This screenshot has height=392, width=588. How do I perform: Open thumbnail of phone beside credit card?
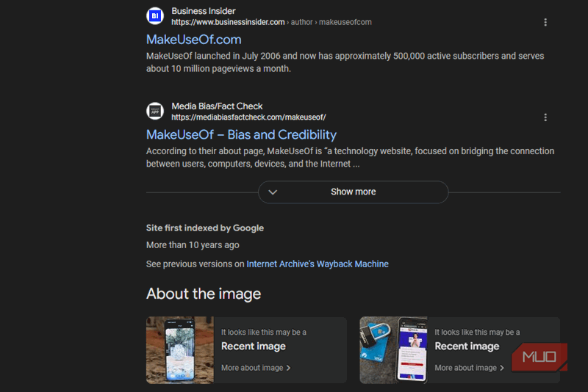click(x=393, y=350)
